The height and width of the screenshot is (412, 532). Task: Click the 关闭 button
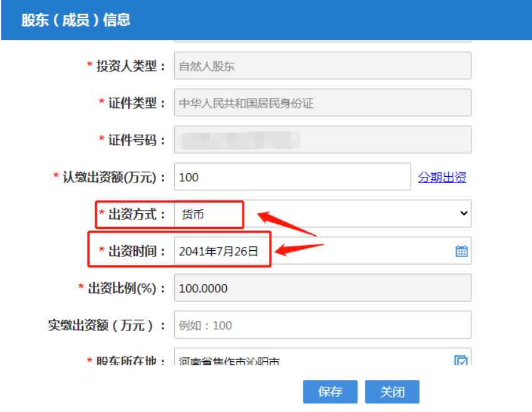(x=392, y=391)
